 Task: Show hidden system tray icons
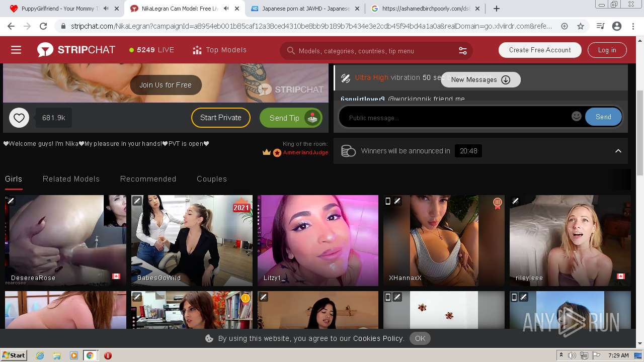click(x=561, y=355)
